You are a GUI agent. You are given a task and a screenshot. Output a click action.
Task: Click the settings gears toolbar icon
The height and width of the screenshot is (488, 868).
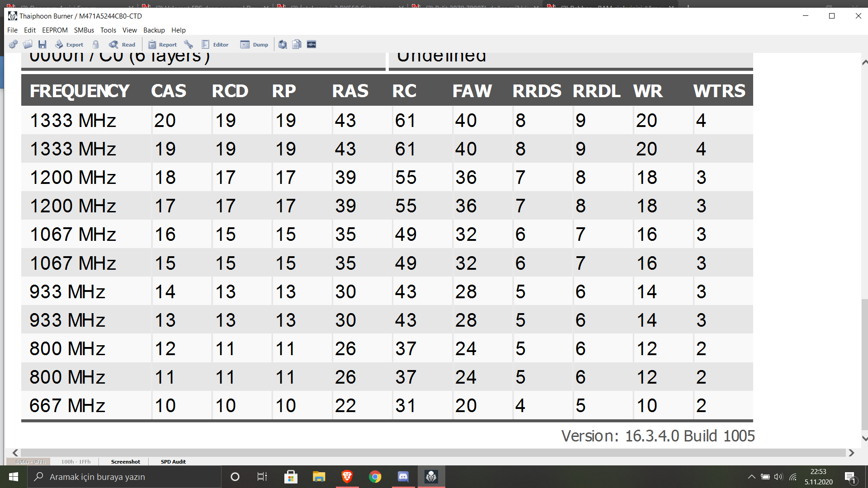(13, 44)
